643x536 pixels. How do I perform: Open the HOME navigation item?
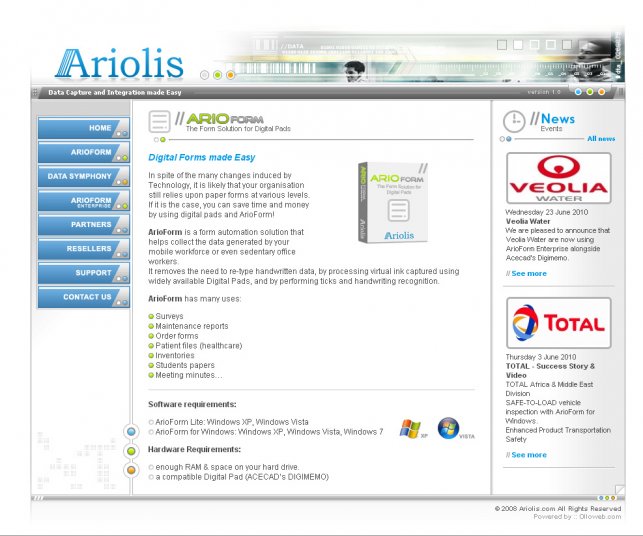(x=84, y=128)
